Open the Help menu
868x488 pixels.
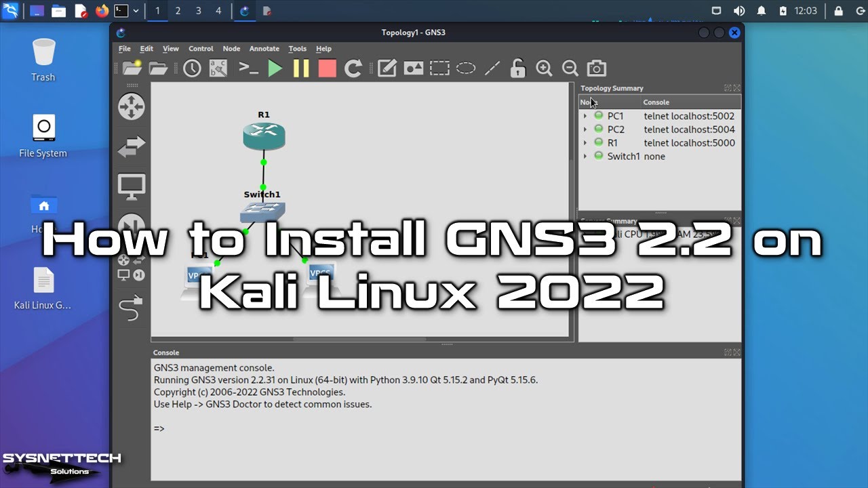pyautogui.click(x=323, y=49)
